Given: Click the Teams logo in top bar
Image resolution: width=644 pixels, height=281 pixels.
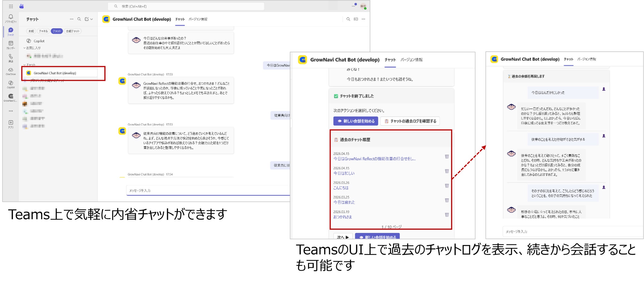Looking at the screenshot, I should coord(21,6).
